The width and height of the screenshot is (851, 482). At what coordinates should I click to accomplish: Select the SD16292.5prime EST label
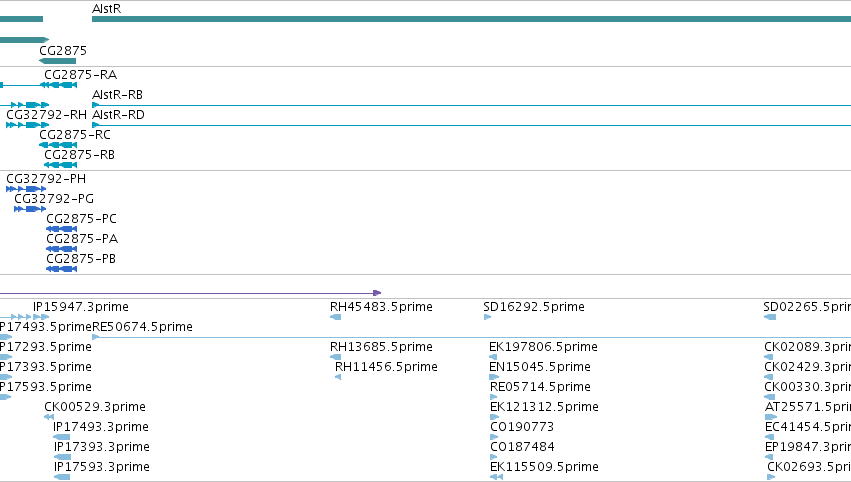tap(534, 307)
